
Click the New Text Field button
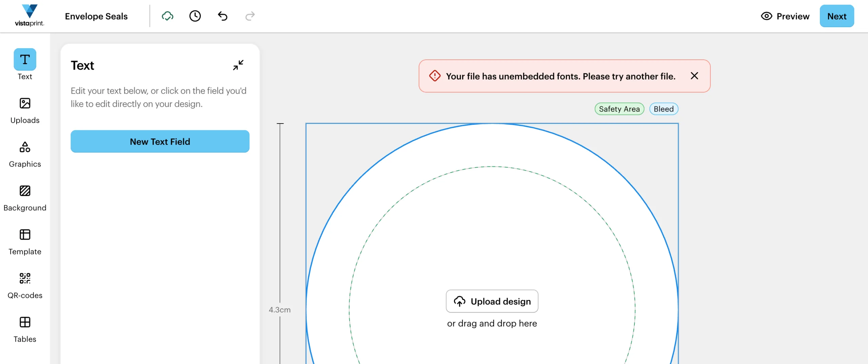(160, 141)
